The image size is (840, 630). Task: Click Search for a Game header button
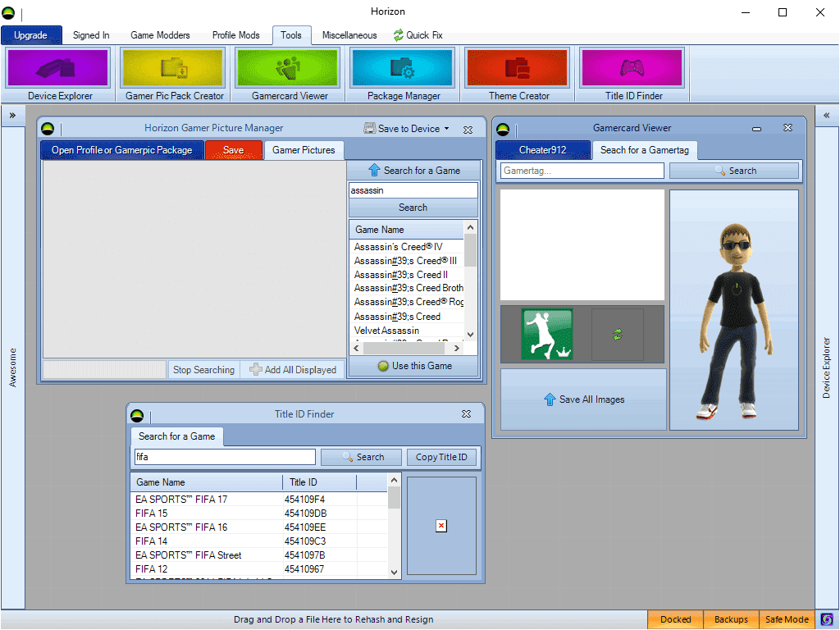(x=413, y=171)
